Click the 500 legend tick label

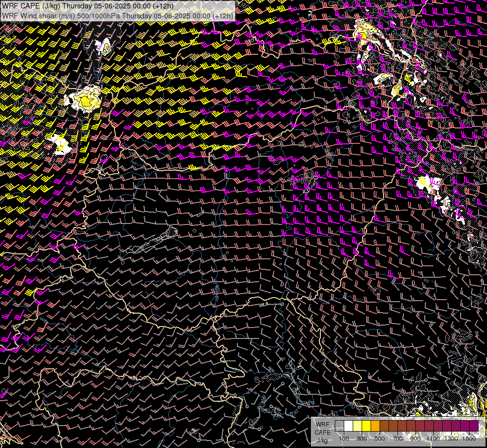[x=380, y=439]
